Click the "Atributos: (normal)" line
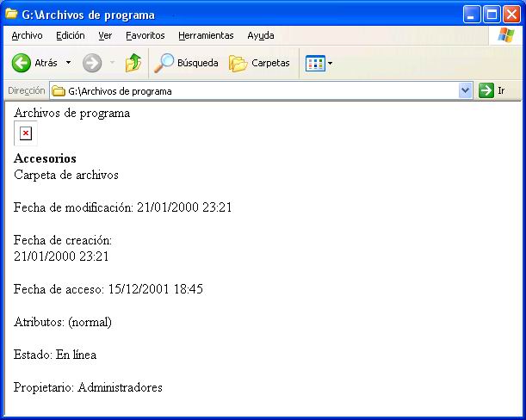Image resolution: width=526 pixels, height=420 pixels. pos(63,322)
